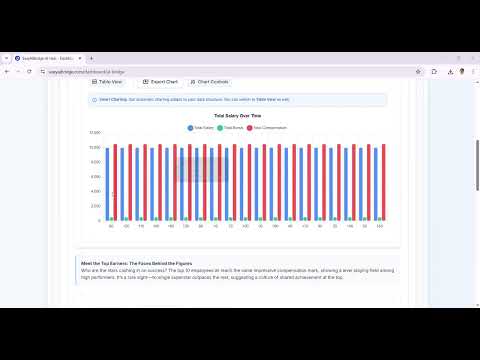
Task: Select the active dashboard browser tab
Action: [x=48, y=58]
